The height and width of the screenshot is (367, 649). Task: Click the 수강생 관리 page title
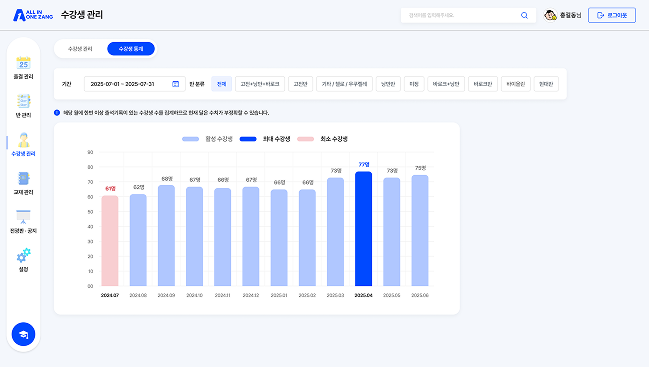(82, 15)
